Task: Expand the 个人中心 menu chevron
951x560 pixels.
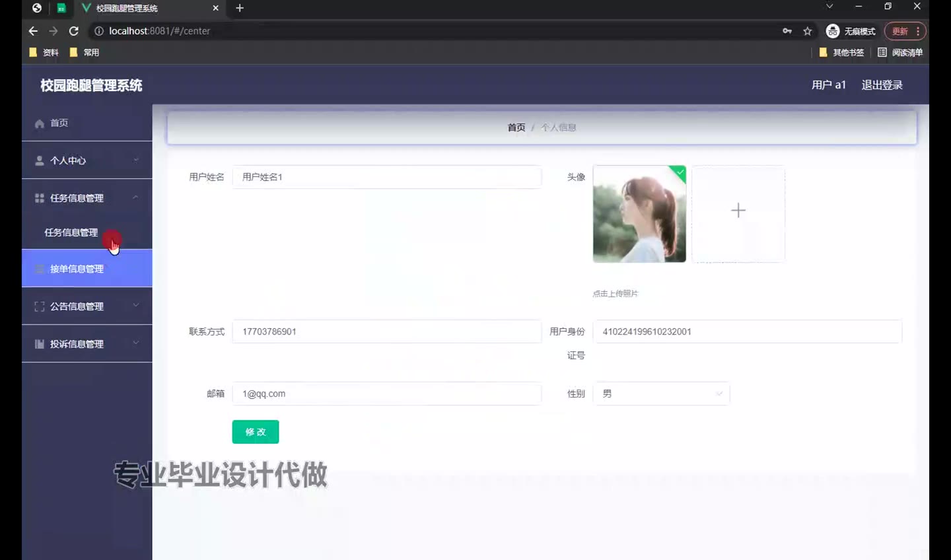Action: click(x=136, y=160)
